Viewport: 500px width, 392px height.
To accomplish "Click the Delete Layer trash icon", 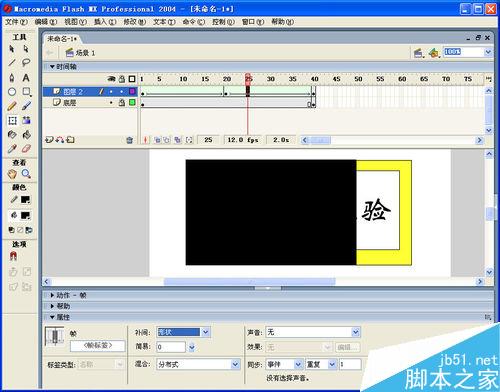I will [x=130, y=140].
